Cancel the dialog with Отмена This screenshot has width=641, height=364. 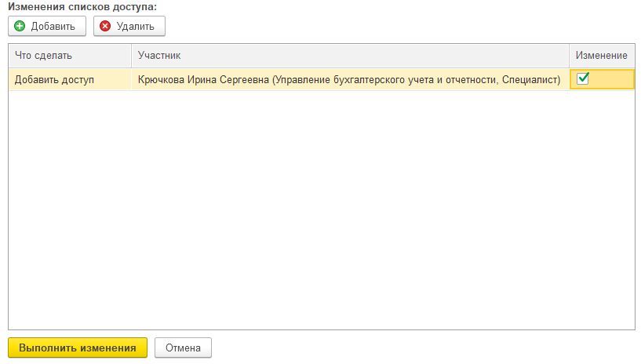183,348
